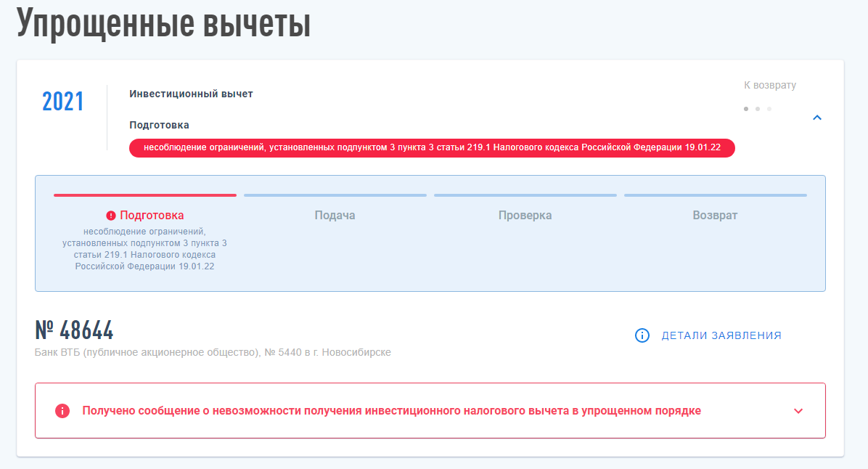The height and width of the screenshot is (469, 868).
Task: Click the К возврату label
Action: tap(769, 85)
